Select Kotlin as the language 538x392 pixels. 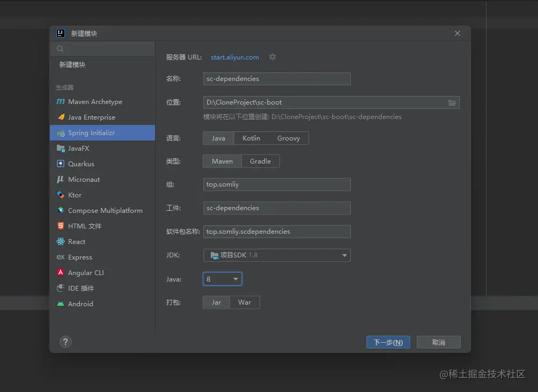coord(251,138)
